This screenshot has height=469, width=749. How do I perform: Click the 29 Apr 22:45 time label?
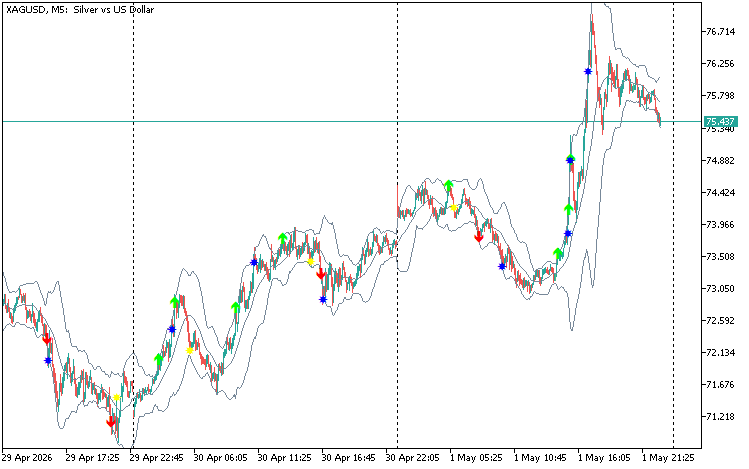pos(156,458)
